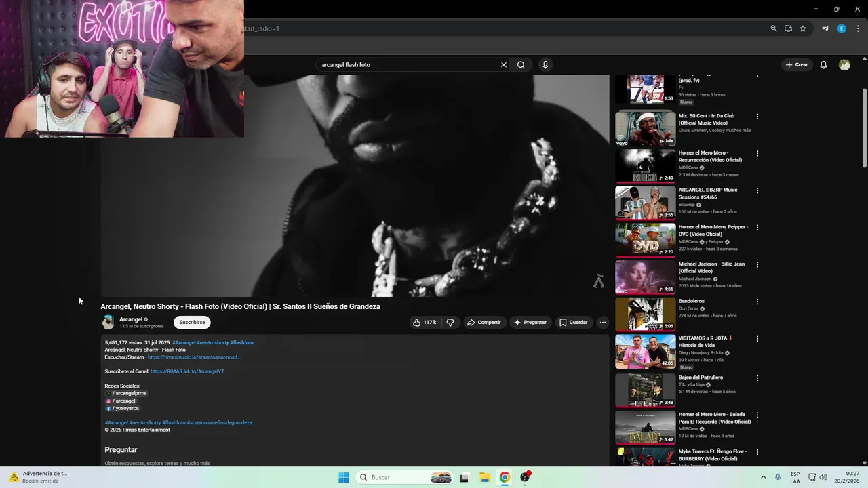Open ARCANGEL BZRP Music Sessions thumbnail
This screenshot has width=868, height=488.
click(x=646, y=203)
